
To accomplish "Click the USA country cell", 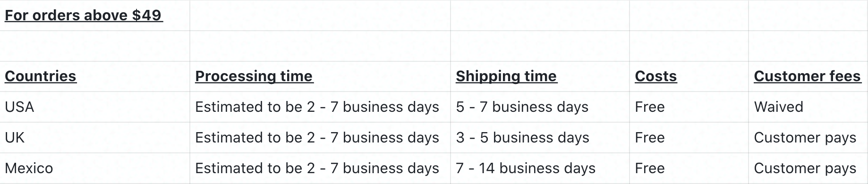I will 94,107.
